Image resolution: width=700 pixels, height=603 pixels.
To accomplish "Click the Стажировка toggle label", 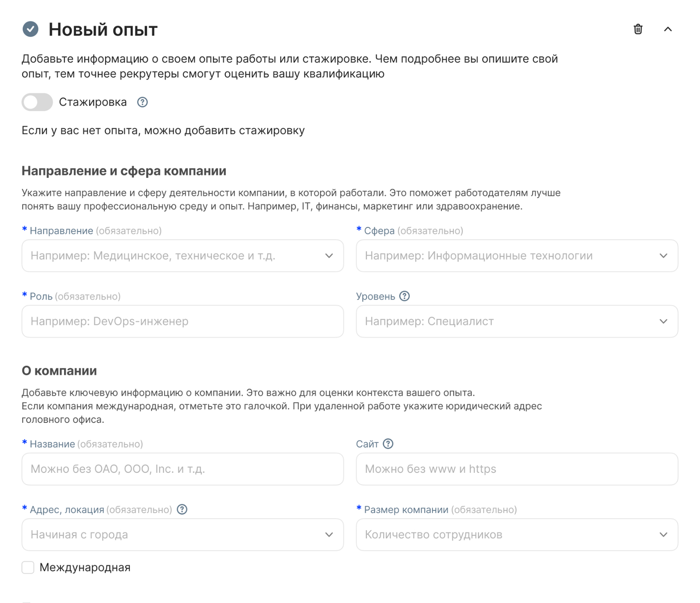I will point(93,102).
